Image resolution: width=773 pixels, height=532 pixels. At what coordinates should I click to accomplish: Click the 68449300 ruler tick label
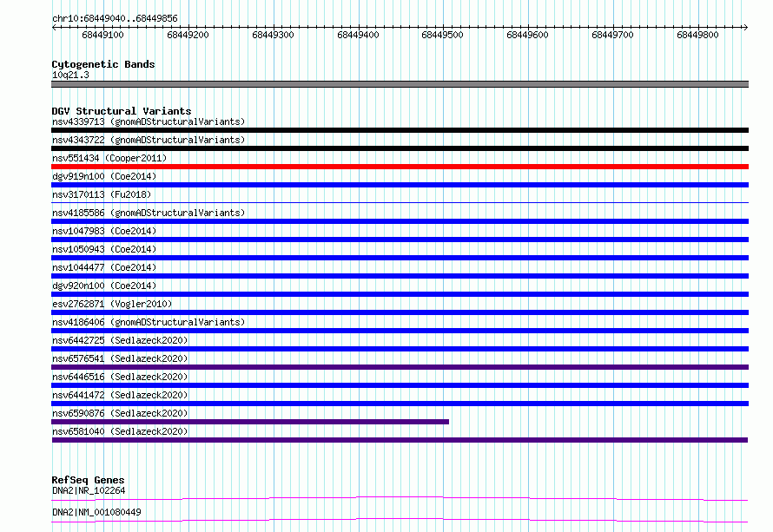pos(273,35)
